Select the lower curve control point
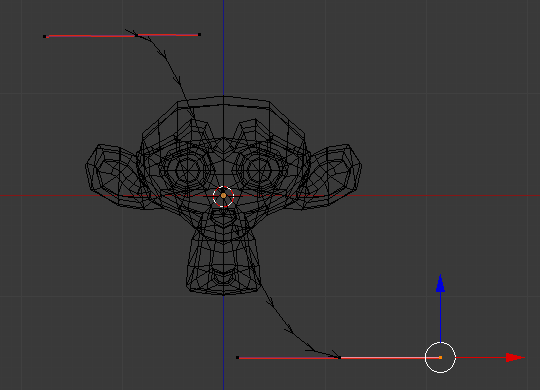This screenshot has width=540, height=390. 340,358
